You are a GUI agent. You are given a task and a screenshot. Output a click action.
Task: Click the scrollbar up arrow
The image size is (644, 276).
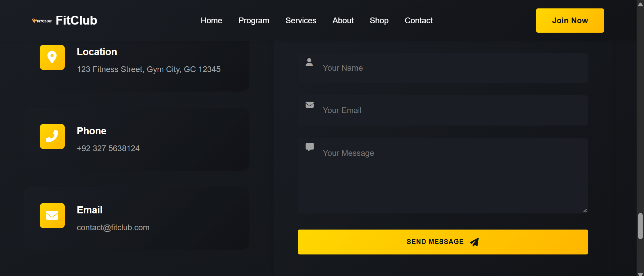(640, 4)
